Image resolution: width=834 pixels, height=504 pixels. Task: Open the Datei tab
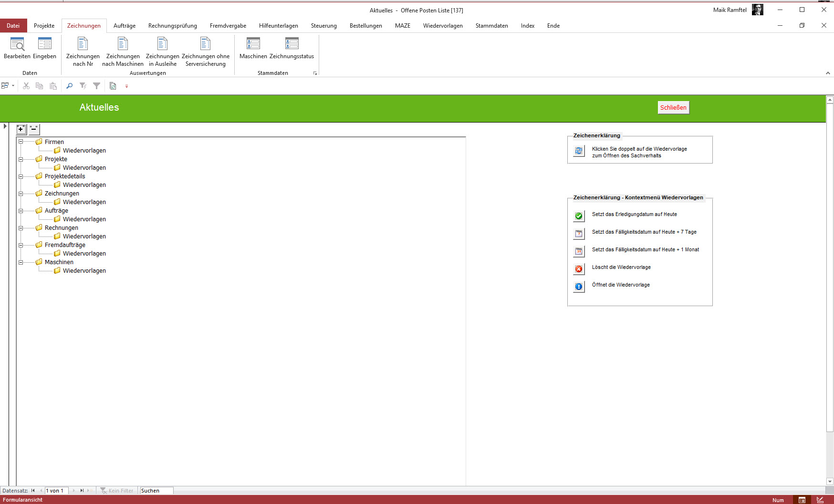click(13, 26)
